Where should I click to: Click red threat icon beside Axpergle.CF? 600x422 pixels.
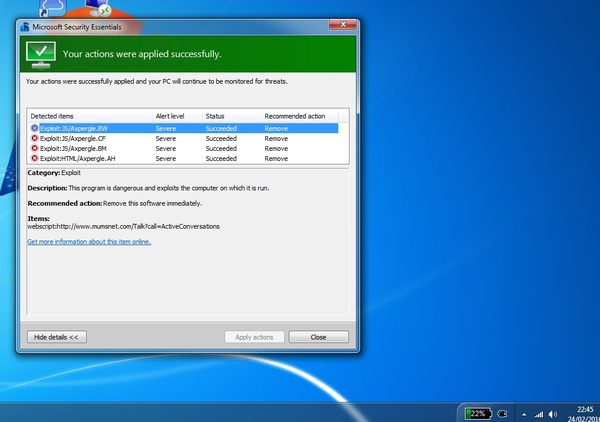(34, 138)
